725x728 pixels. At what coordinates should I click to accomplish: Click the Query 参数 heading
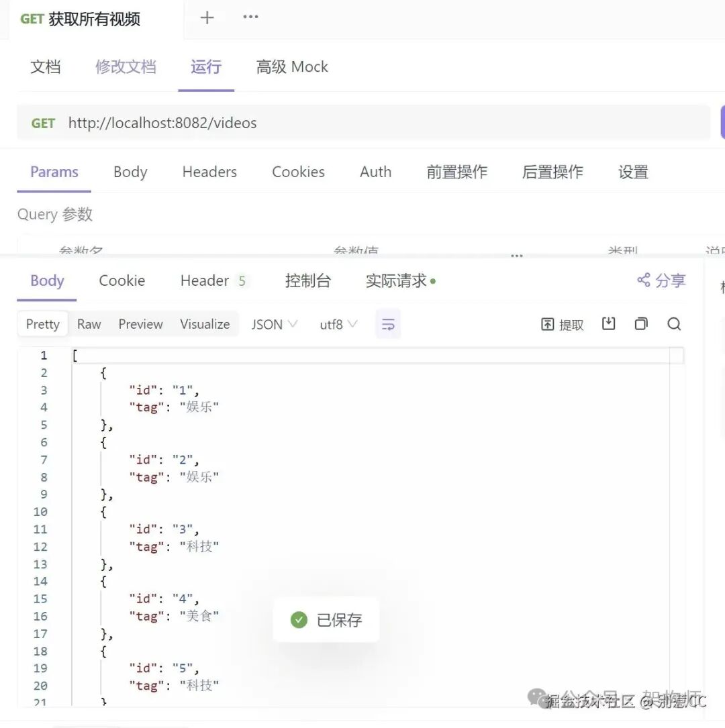55,215
